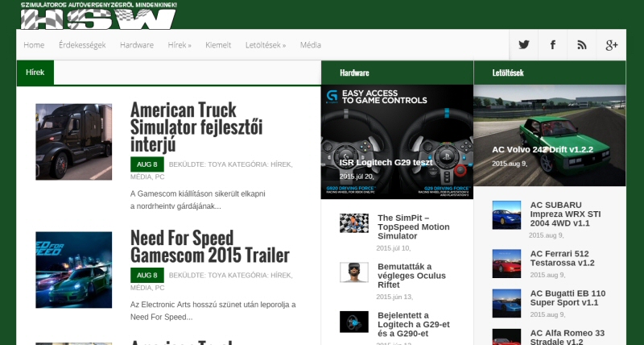This screenshot has height=345, width=644.
Task: Open the AC Volvo 242 Drift v1.2.2 title
Action: (543, 149)
